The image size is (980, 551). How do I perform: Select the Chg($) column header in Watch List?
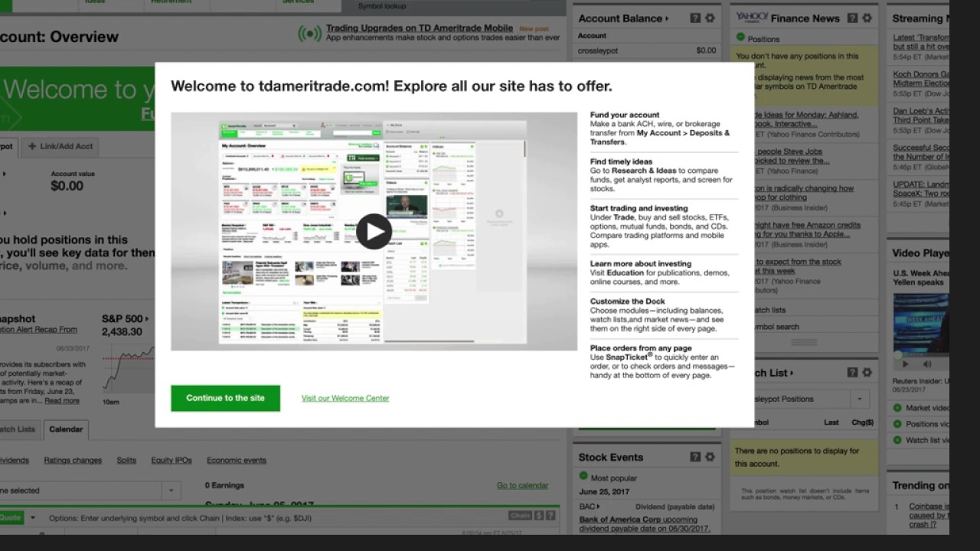[x=862, y=422]
